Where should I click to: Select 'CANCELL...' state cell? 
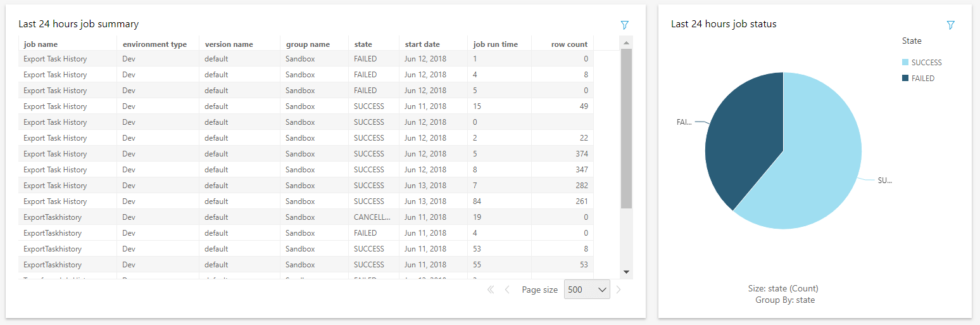pos(372,217)
